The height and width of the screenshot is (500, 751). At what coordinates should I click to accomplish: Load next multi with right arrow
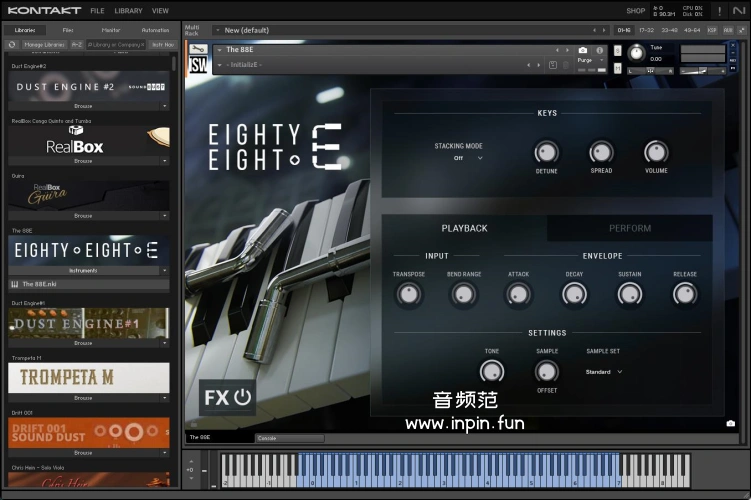click(x=604, y=30)
